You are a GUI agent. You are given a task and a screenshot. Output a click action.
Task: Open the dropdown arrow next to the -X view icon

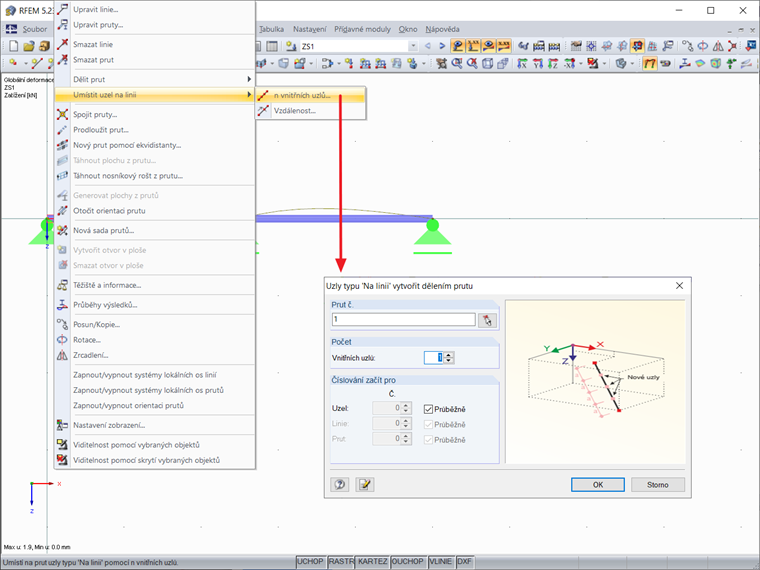point(581,63)
